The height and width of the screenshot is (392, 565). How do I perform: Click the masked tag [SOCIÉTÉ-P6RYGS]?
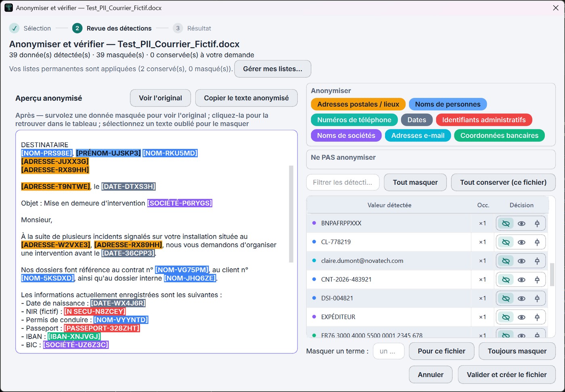click(180, 203)
